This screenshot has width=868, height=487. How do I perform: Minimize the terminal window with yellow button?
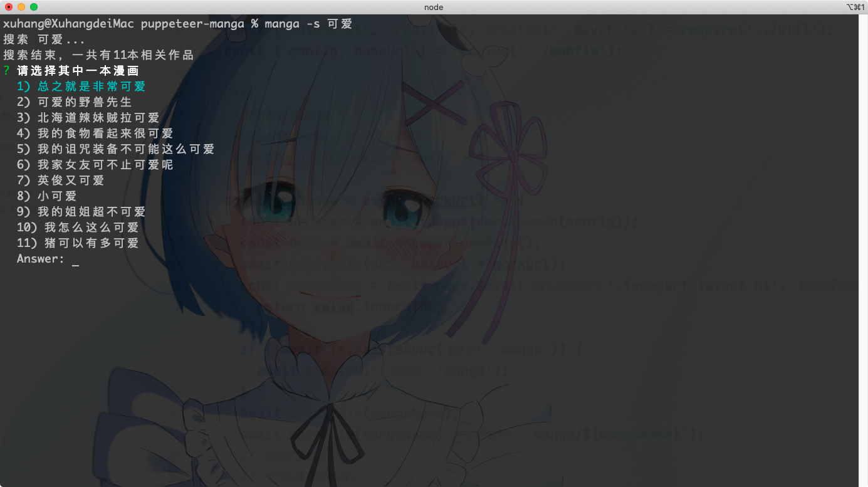[21, 7]
